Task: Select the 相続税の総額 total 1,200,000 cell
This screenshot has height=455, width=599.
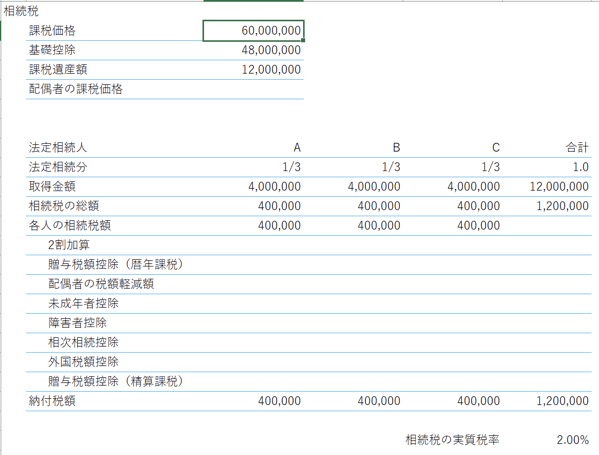Action: [x=547, y=206]
